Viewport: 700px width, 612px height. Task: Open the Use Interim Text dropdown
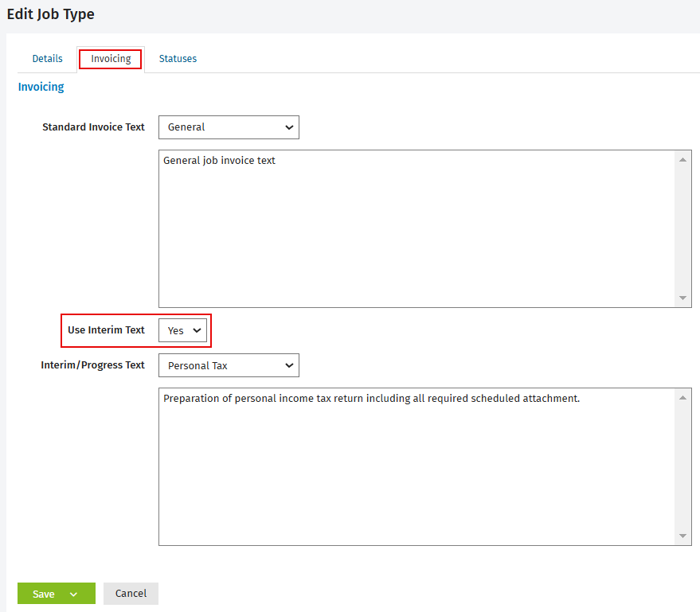(182, 330)
